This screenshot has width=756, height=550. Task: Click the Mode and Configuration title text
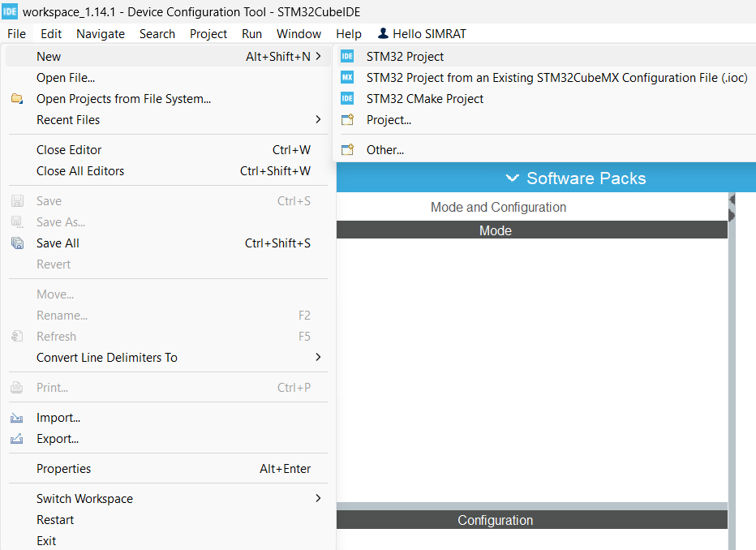click(x=498, y=208)
